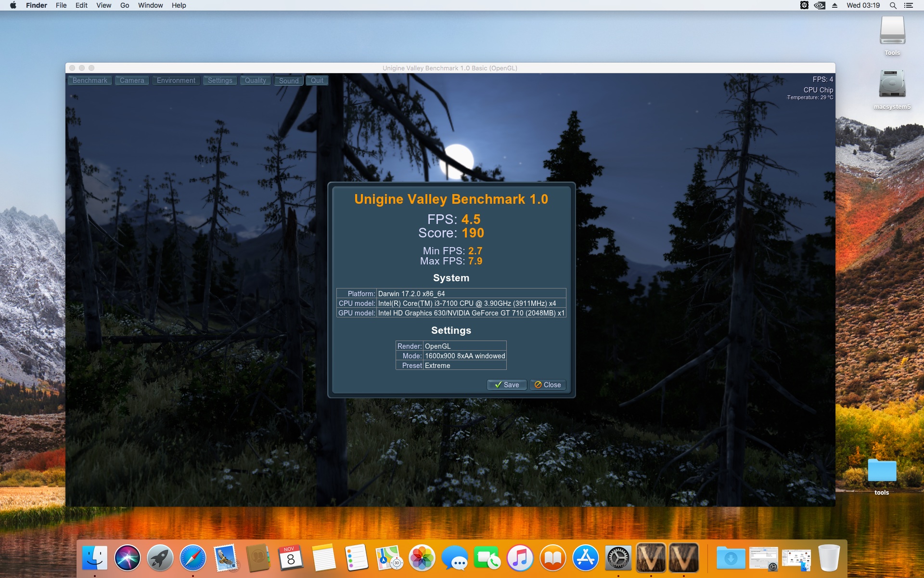Launch Siri from the Dock
Viewport: 924px width, 578px height.
click(128, 558)
